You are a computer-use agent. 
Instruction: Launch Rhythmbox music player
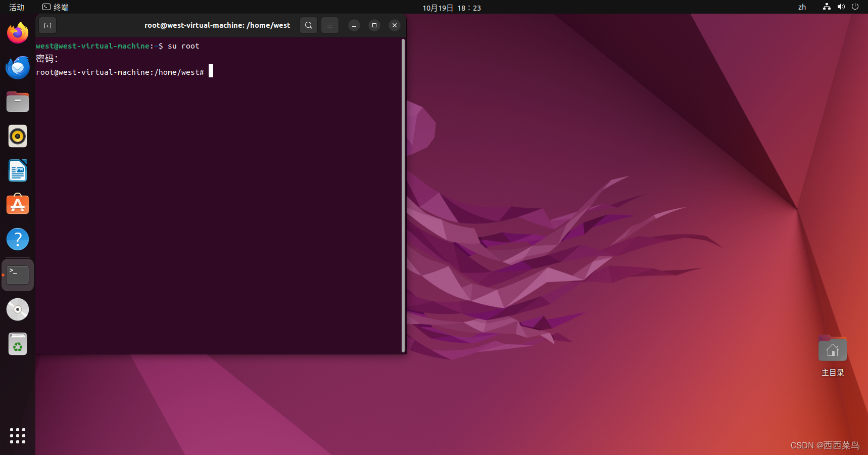pyautogui.click(x=18, y=136)
